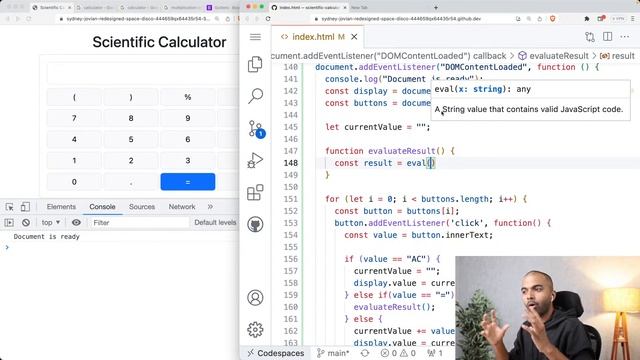Open the Run and Debug panel

tap(255, 160)
